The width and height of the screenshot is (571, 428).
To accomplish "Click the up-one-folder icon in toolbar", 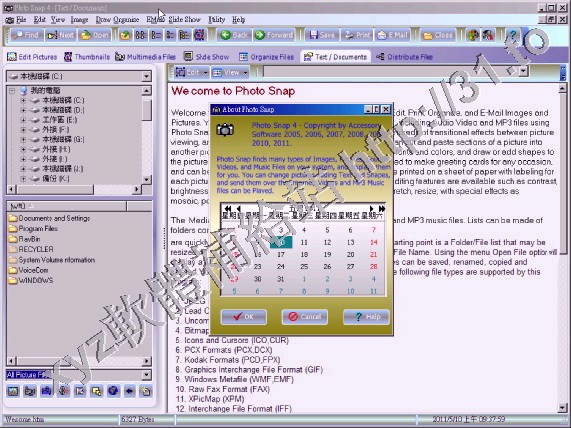I will click(x=125, y=35).
